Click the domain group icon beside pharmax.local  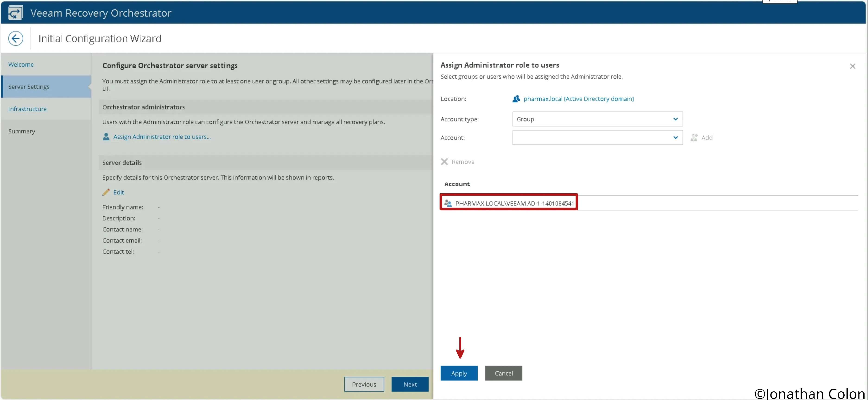[516, 99]
